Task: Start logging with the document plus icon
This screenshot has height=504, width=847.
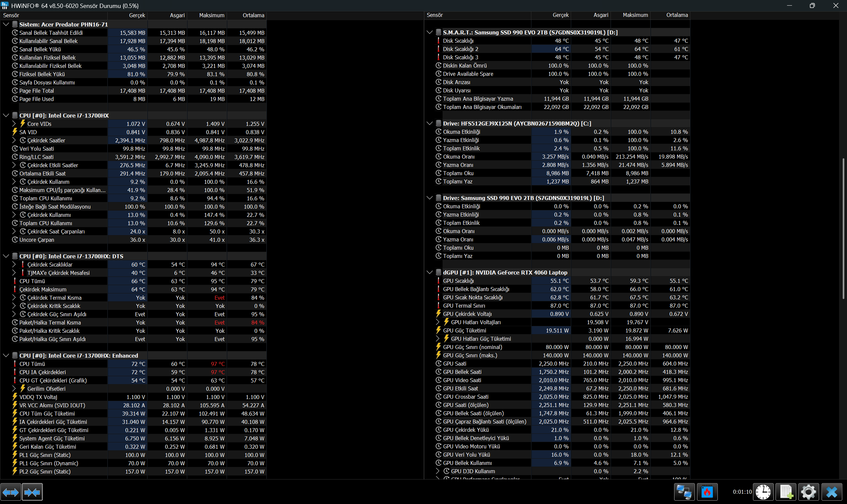Action: pyautogui.click(x=786, y=492)
